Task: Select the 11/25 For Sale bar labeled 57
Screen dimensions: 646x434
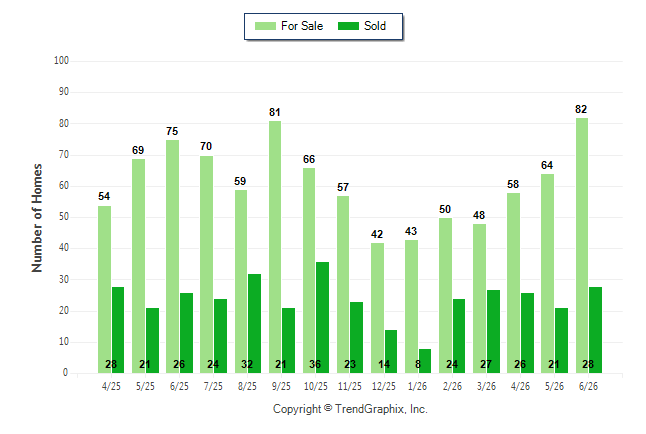Action: click(343, 284)
